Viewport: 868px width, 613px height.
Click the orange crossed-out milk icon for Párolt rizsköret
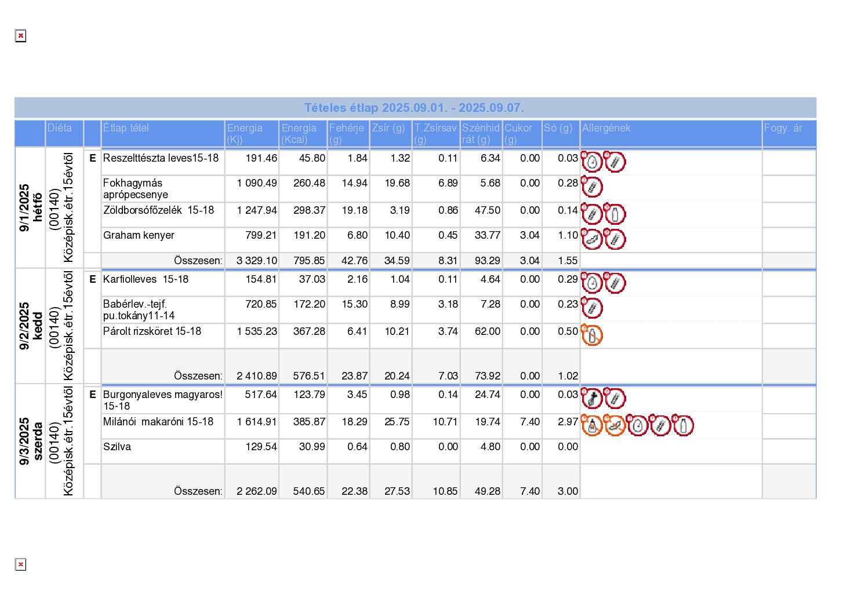pyautogui.click(x=592, y=335)
